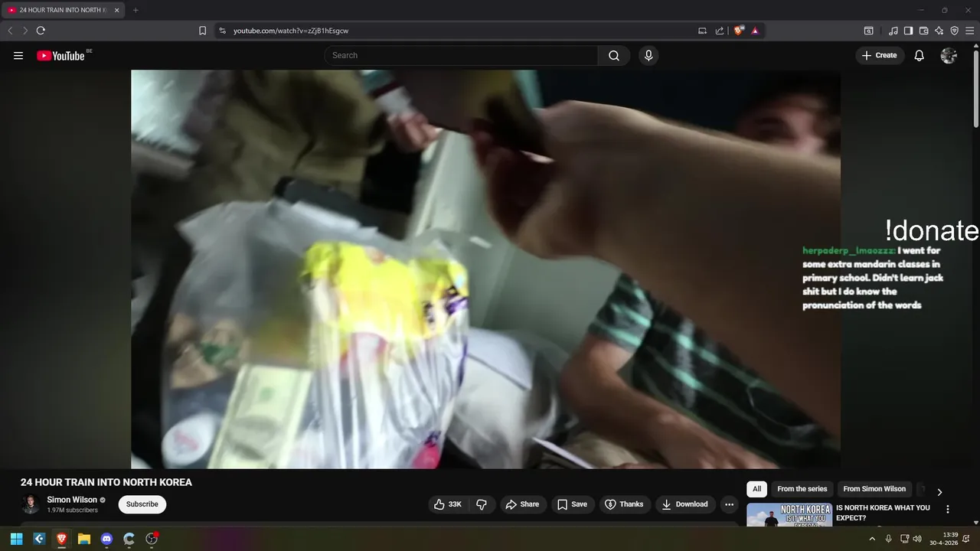Open OBS Studio from the taskbar
The height and width of the screenshot is (551, 980).
click(x=152, y=539)
